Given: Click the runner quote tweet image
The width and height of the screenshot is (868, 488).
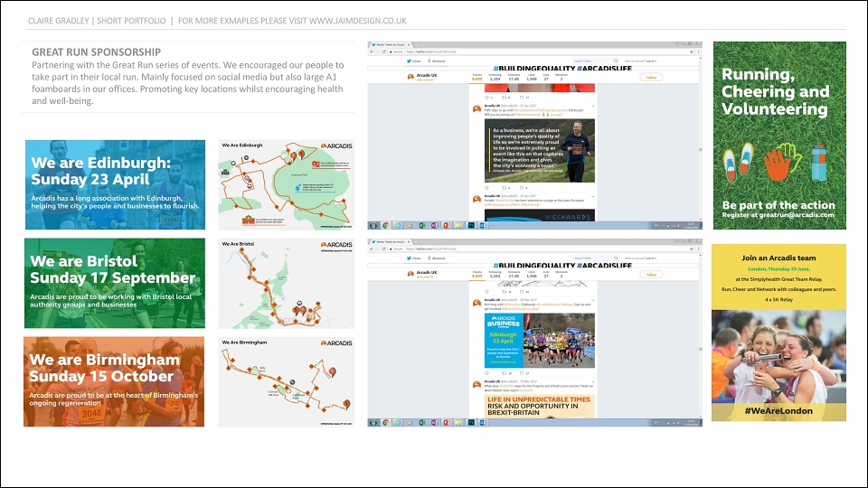Looking at the screenshot, I should 540,151.
